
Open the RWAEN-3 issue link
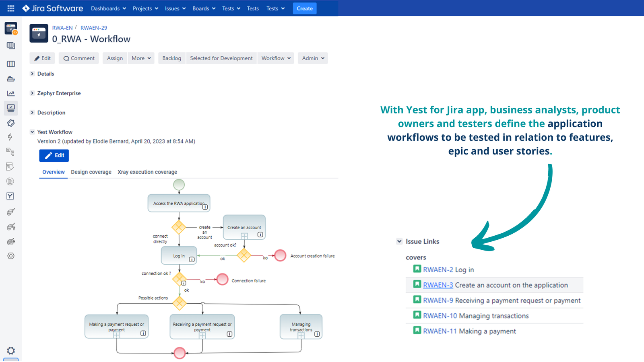[438, 285]
